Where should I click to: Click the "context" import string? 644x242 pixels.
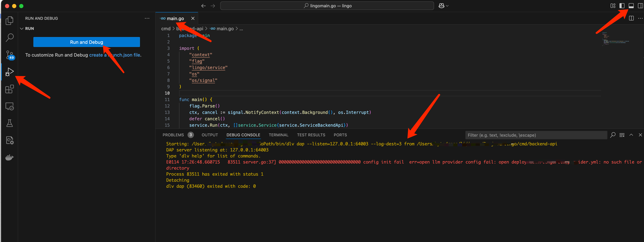pos(201,55)
